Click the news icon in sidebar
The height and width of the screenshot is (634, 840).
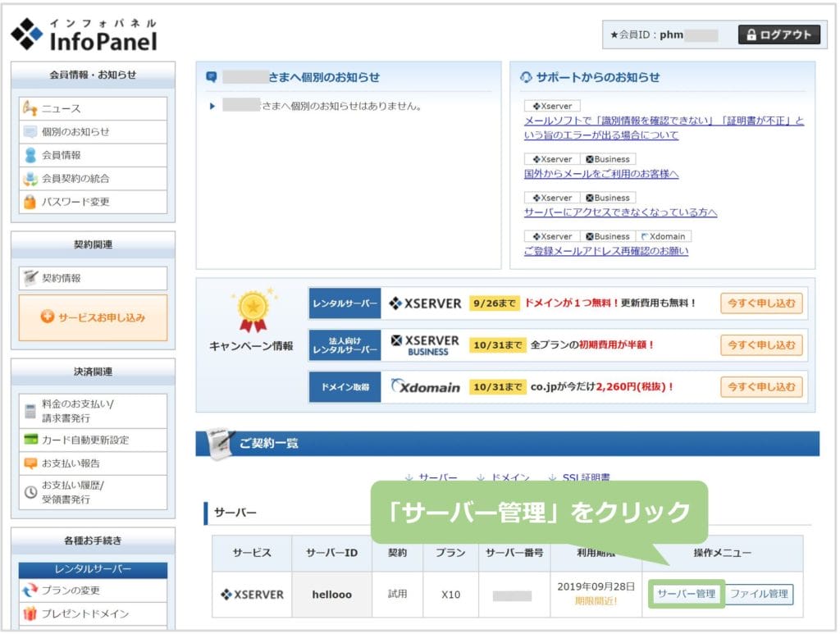[x=30, y=108]
